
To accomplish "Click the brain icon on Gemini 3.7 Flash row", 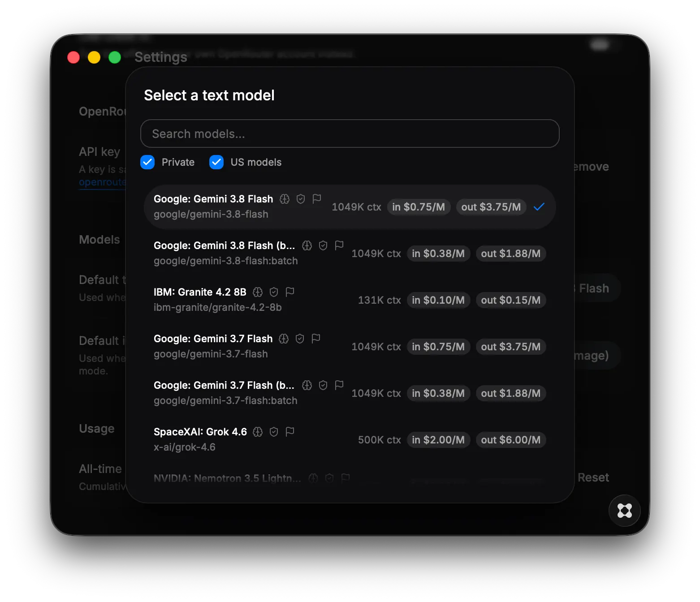I will pyautogui.click(x=284, y=339).
